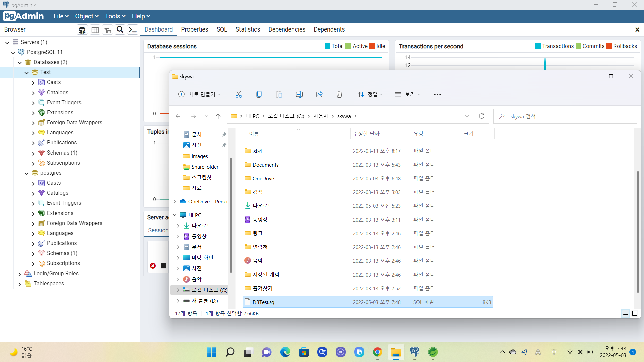Collapse the postgres database tree node
644x362 pixels.
tap(26, 173)
